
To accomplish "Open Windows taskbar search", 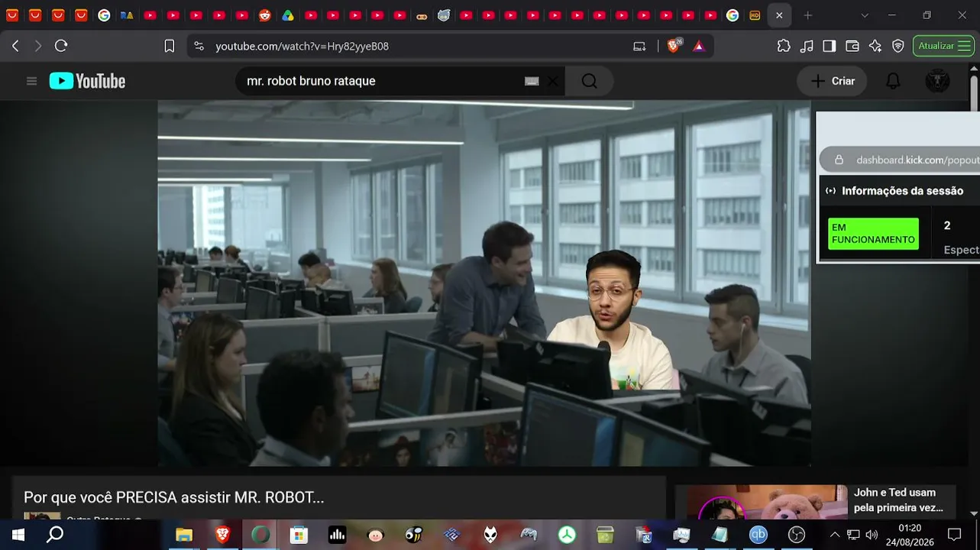I will tap(55, 535).
